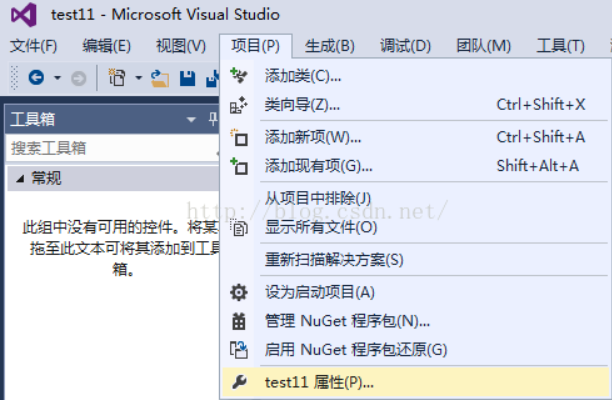
Task: Select 启用 NuGet 程序包还原(G) entry
Action: 415,350
